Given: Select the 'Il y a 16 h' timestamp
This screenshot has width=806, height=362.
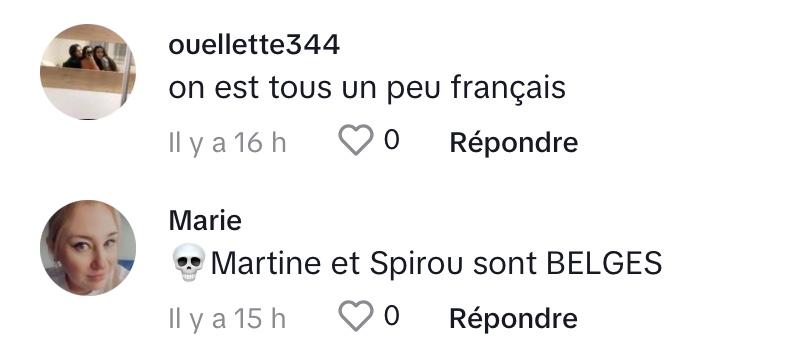Looking at the screenshot, I should click(x=227, y=142).
